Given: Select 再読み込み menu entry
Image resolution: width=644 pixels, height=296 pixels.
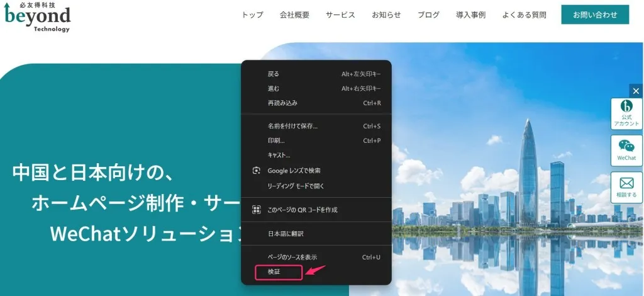Looking at the screenshot, I should [x=282, y=103].
